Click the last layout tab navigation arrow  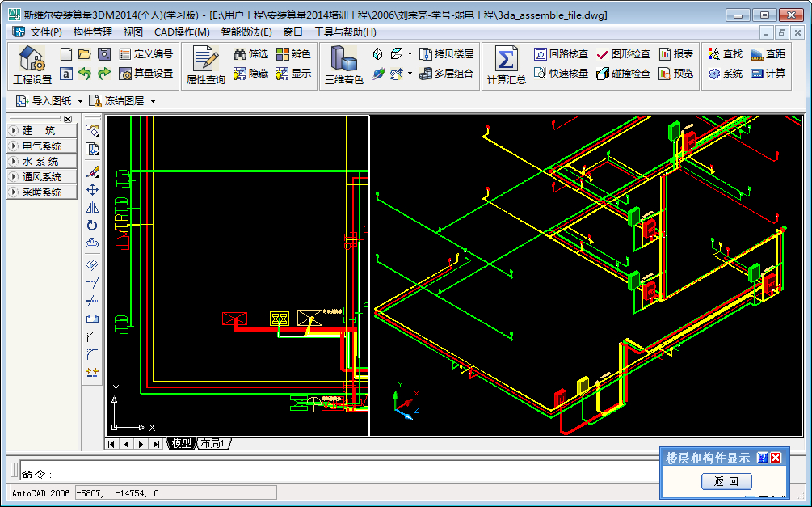(156, 444)
